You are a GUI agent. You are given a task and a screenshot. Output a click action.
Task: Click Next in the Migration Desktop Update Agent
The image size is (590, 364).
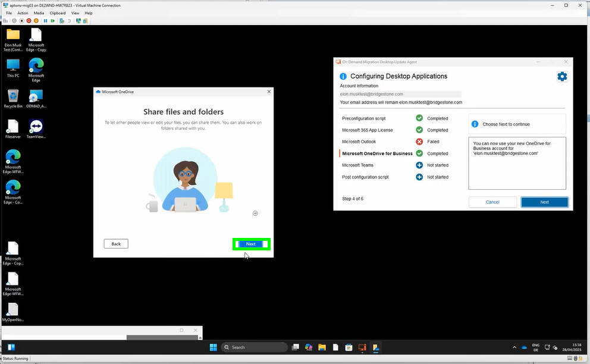[544, 202]
